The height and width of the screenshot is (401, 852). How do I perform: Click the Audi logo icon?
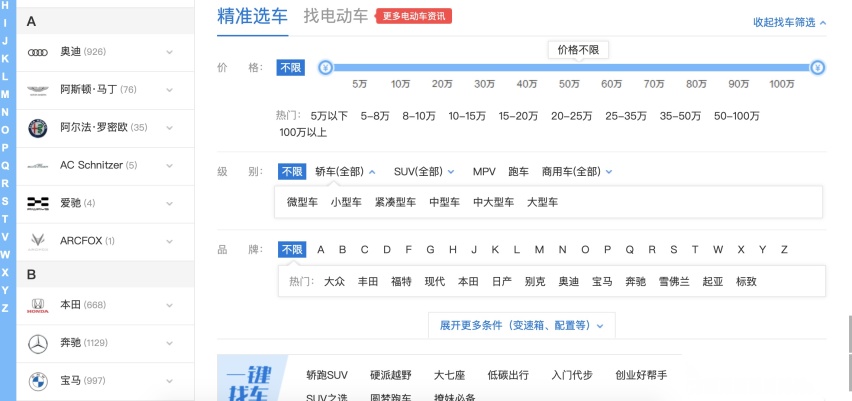pyautogui.click(x=38, y=52)
